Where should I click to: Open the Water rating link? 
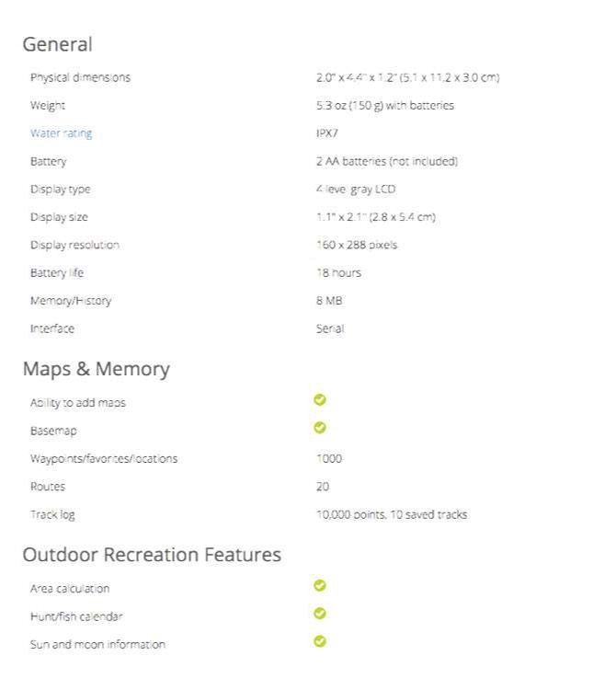(x=61, y=133)
